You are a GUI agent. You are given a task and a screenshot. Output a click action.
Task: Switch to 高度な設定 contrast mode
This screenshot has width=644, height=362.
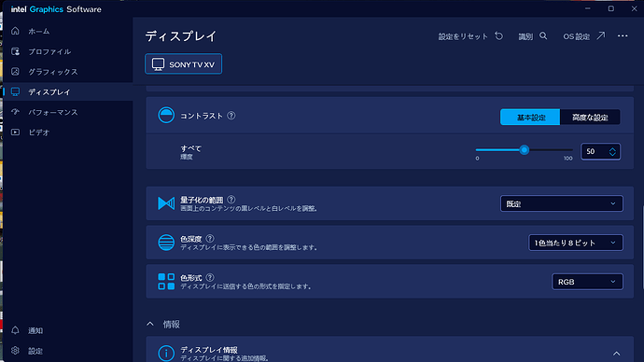point(590,117)
